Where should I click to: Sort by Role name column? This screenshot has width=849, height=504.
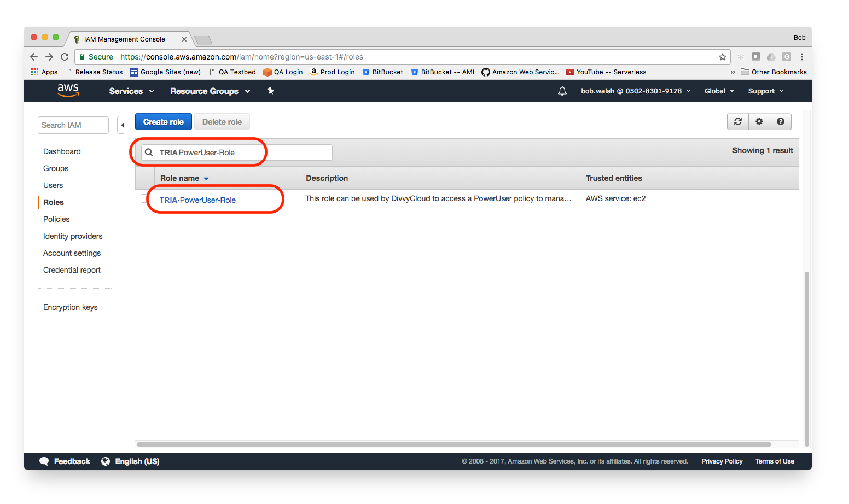[x=184, y=178]
